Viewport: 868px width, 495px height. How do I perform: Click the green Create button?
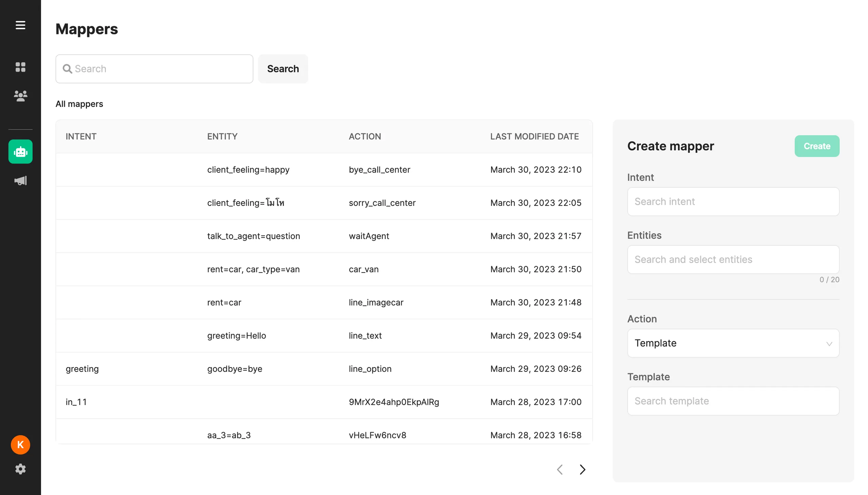pyautogui.click(x=817, y=146)
